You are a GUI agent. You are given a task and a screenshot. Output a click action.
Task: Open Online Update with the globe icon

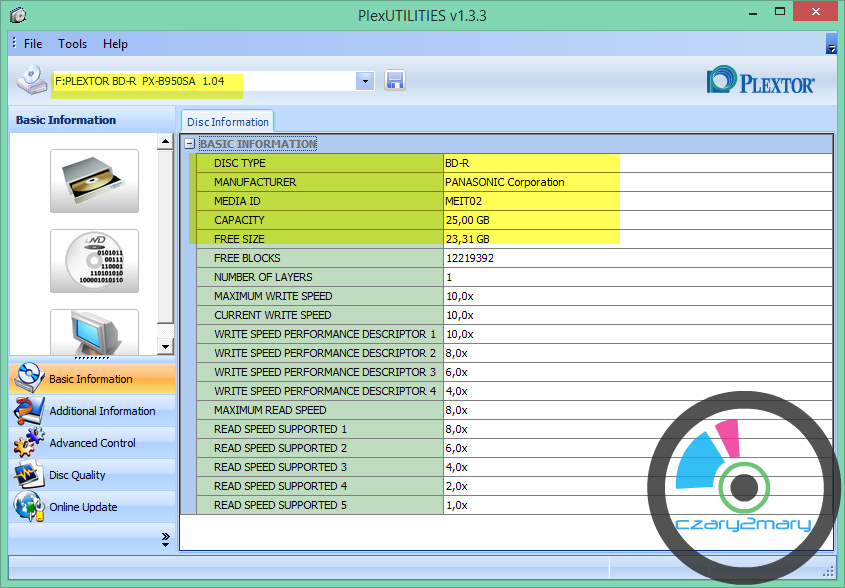tap(83, 507)
